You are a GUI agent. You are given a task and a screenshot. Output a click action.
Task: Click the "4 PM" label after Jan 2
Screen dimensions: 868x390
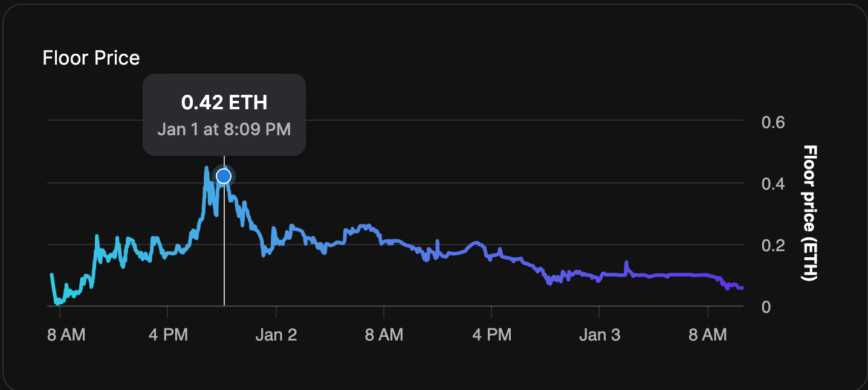(492, 335)
